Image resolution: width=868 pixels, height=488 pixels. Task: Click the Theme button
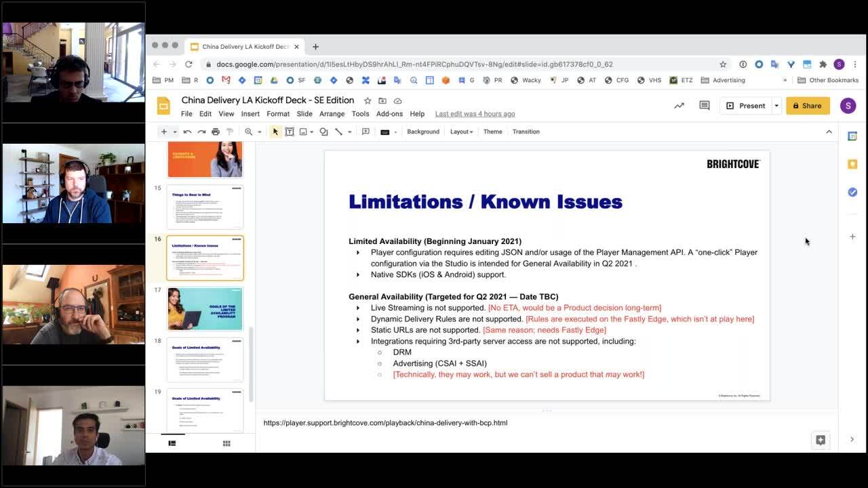pos(493,131)
